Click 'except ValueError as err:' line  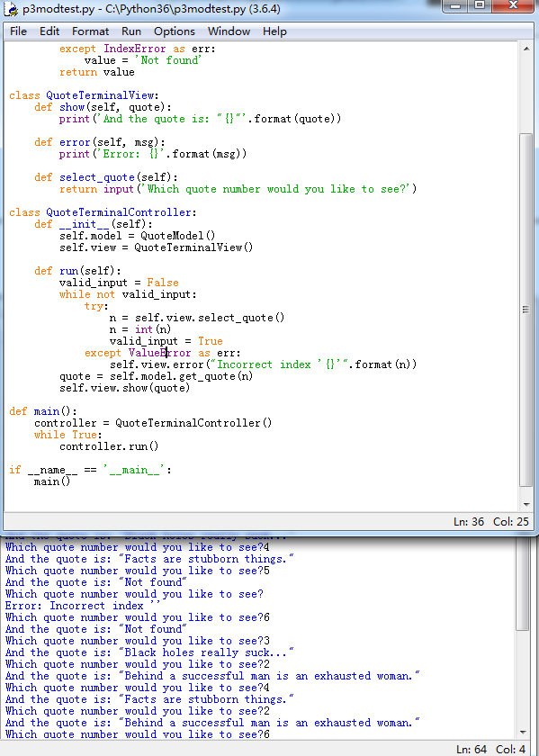click(163, 353)
